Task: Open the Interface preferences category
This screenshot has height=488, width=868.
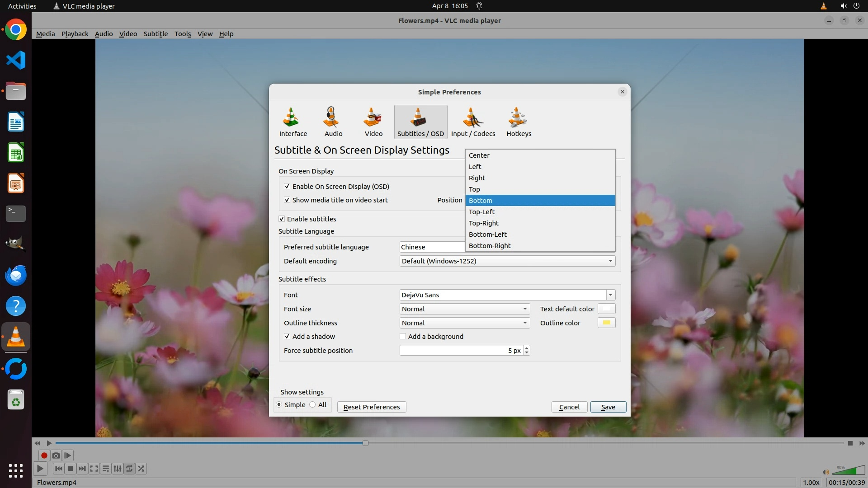Action: click(x=293, y=122)
